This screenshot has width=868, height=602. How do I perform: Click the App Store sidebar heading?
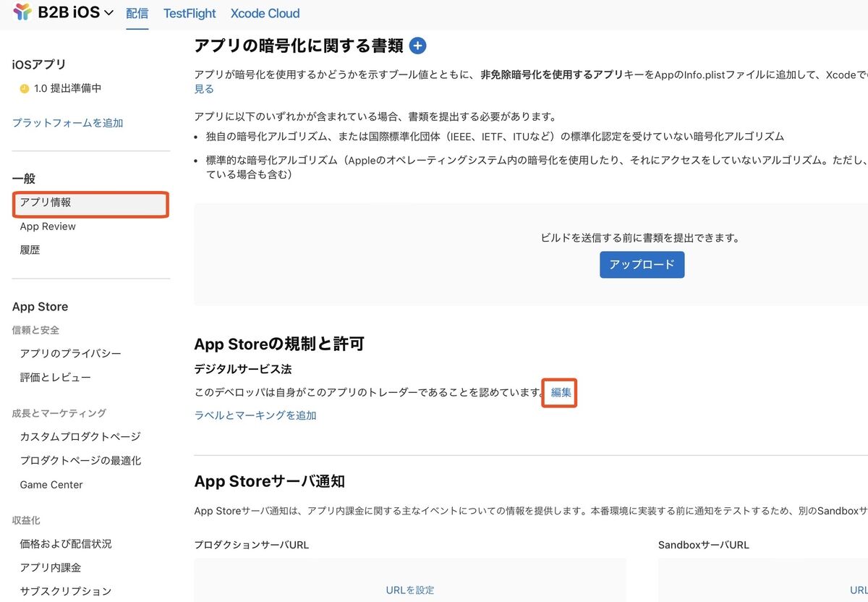point(41,307)
